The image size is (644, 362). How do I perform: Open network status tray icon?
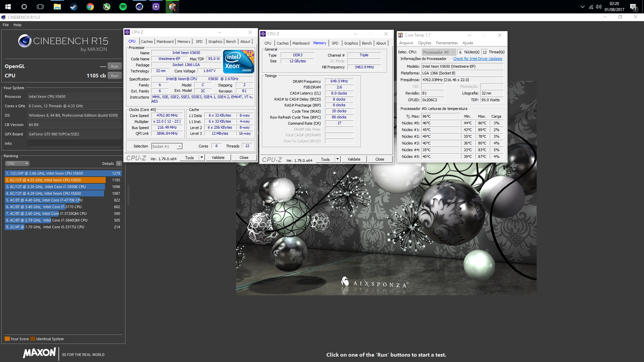(591, 7)
